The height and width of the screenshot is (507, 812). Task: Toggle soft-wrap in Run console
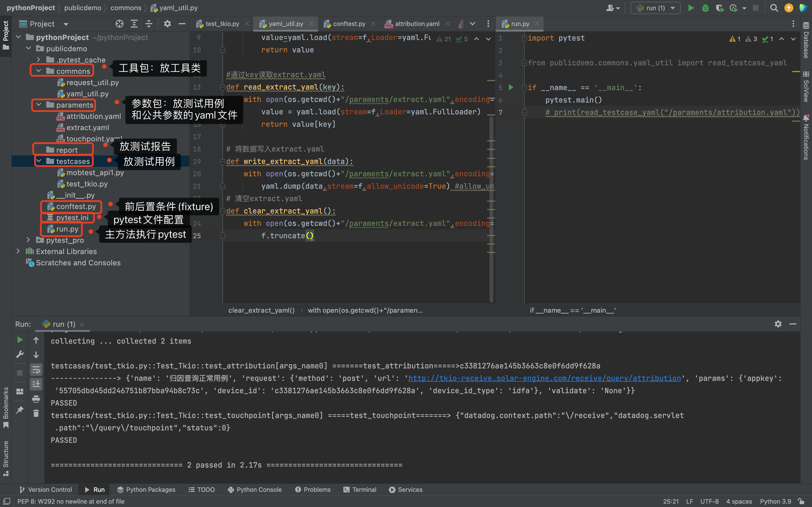click(x=36, y=370)
